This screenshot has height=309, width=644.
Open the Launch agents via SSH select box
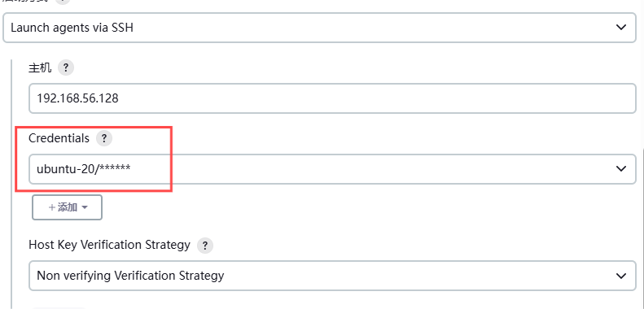tap(319, 28)
